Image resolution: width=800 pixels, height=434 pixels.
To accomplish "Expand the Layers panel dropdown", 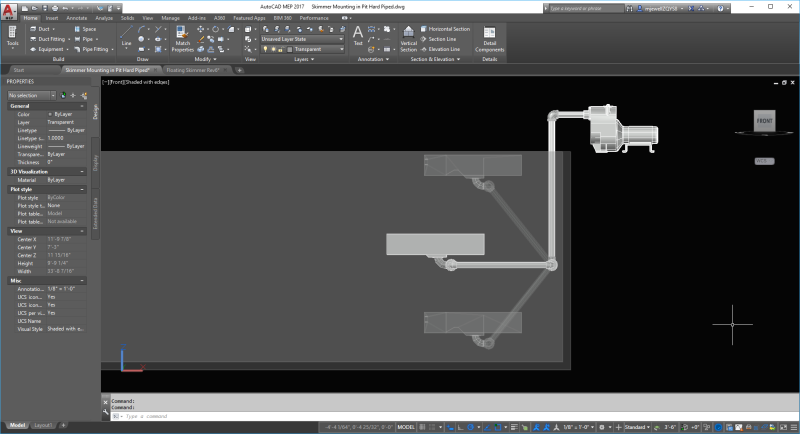I will pos(304,59).
